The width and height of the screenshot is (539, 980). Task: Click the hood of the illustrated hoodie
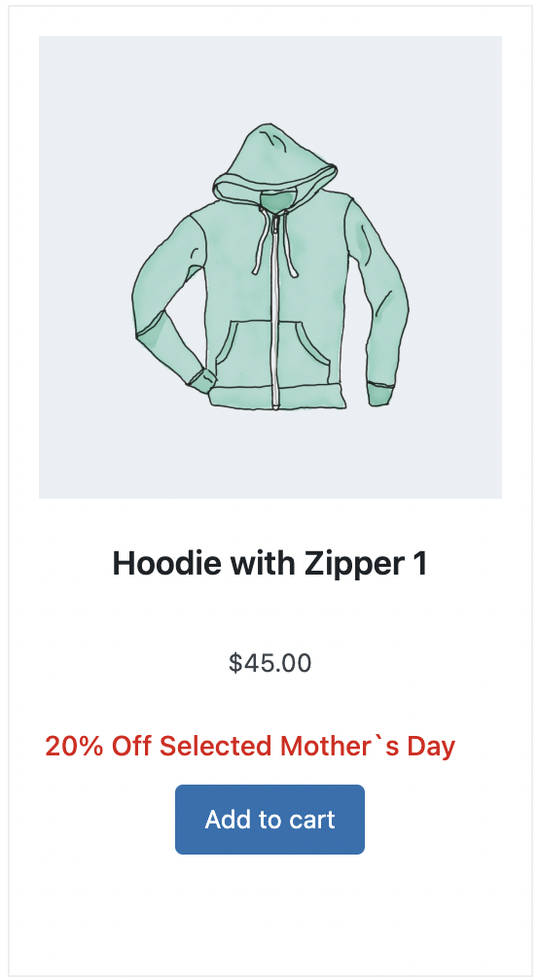pyautogui.click(x=275, y=160)
